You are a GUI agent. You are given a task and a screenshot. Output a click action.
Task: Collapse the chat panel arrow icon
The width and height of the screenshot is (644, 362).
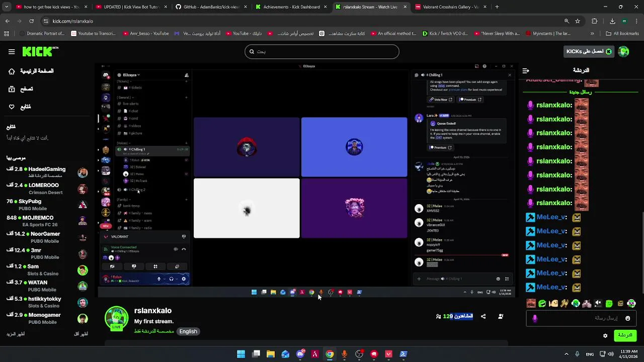[x=526, y=71]
